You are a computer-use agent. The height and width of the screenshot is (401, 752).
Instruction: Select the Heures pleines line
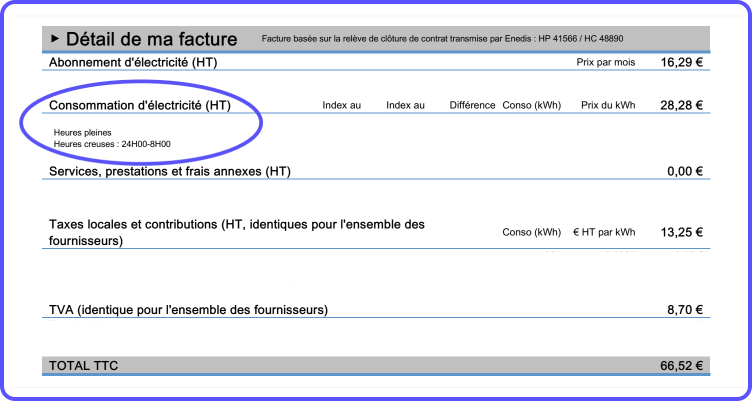83,132
